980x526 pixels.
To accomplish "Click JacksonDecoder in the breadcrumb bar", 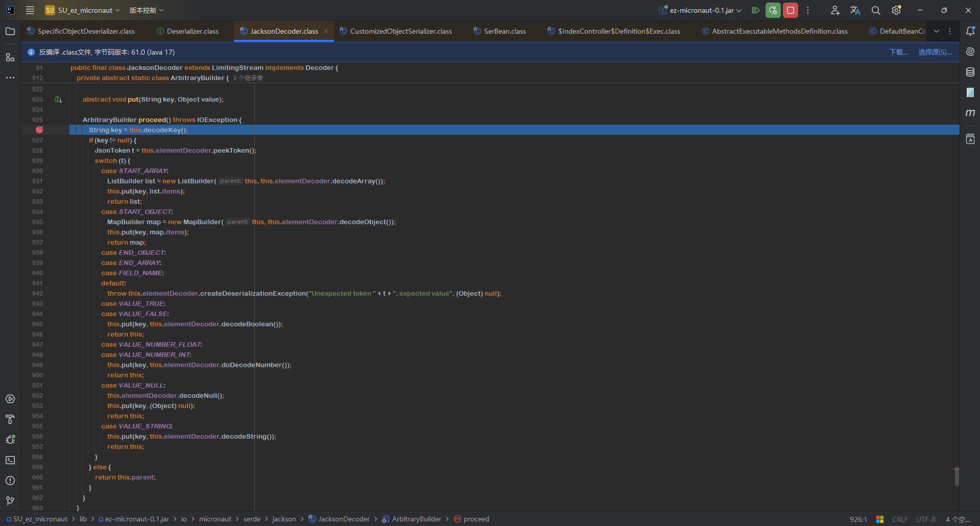I will [x=339, y=519].
